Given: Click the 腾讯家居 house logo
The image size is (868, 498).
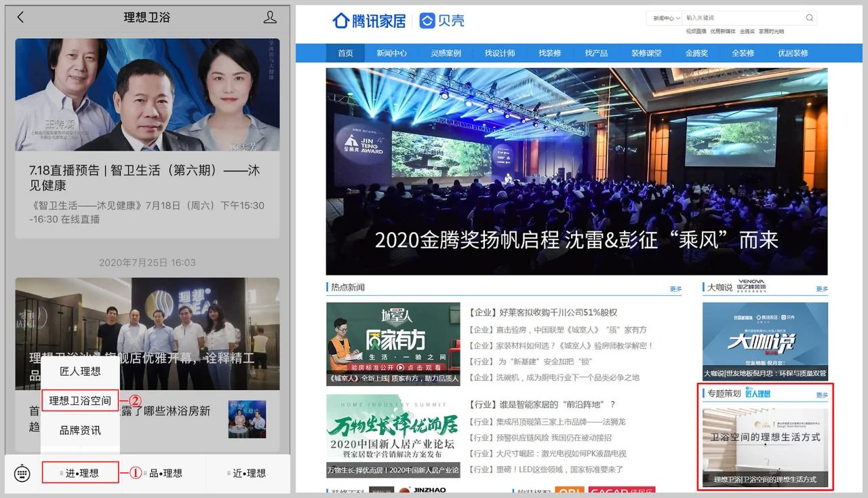Looking at the screenshot, I should [369, 21].
